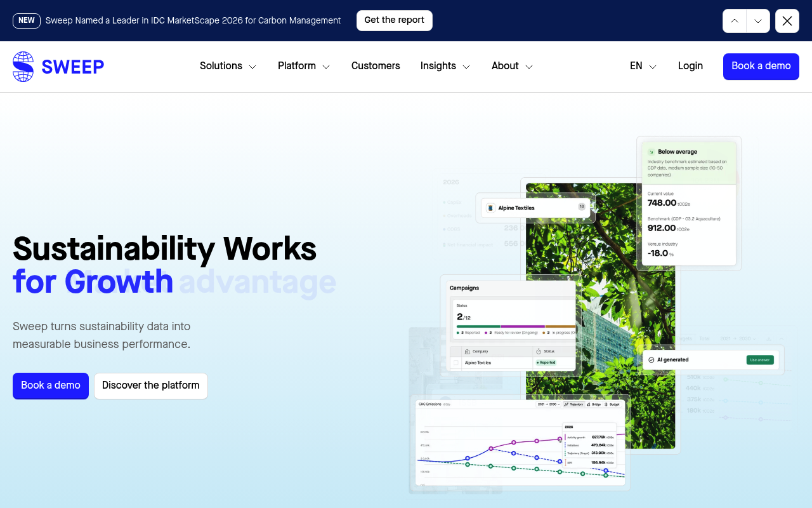
Task: Click the AI generated checkmark icon
Action: [x=651, y=360]
